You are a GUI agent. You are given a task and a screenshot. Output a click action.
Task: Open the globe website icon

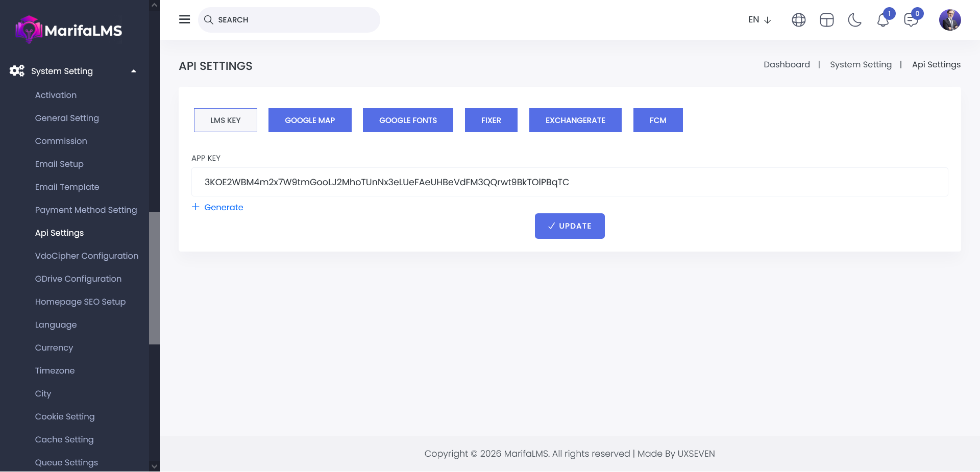[798, 20]
